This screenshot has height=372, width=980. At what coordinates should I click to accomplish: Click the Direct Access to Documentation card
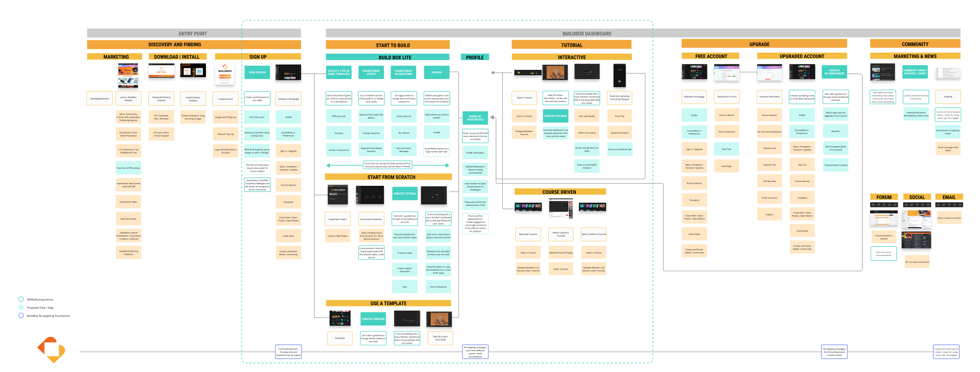[884, 253]
